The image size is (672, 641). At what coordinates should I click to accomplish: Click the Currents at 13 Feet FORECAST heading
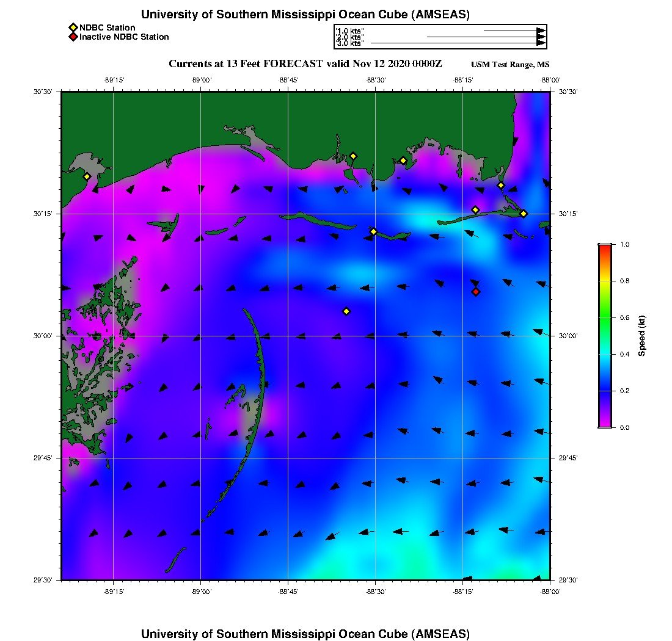[x=305, y=64]
